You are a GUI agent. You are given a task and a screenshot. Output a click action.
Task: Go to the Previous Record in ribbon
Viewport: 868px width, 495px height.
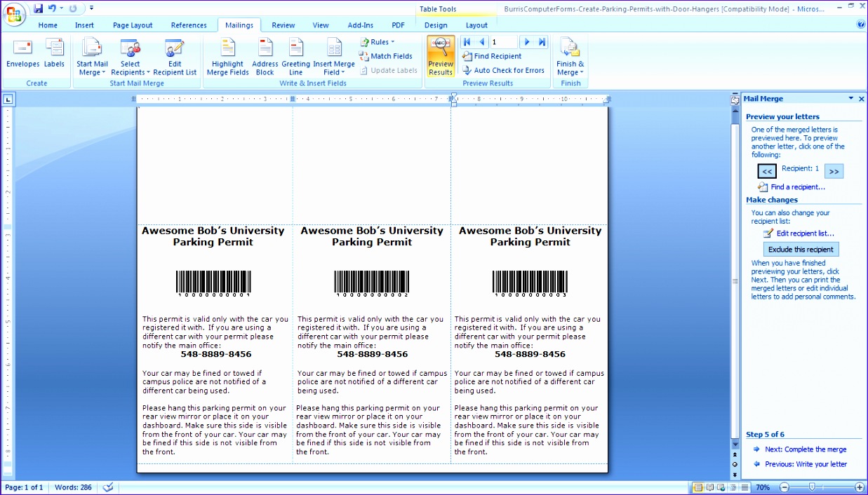coord(482,42)
